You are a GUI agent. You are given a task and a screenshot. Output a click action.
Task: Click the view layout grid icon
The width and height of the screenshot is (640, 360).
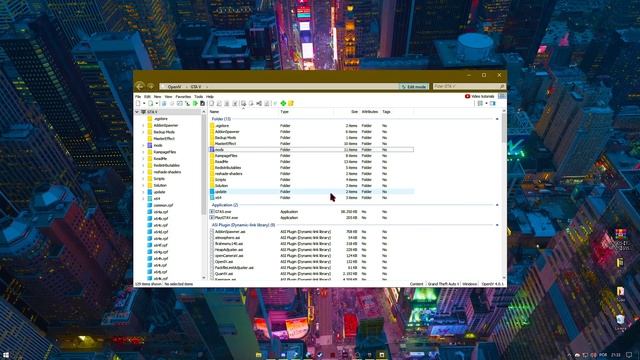point(480,104)
